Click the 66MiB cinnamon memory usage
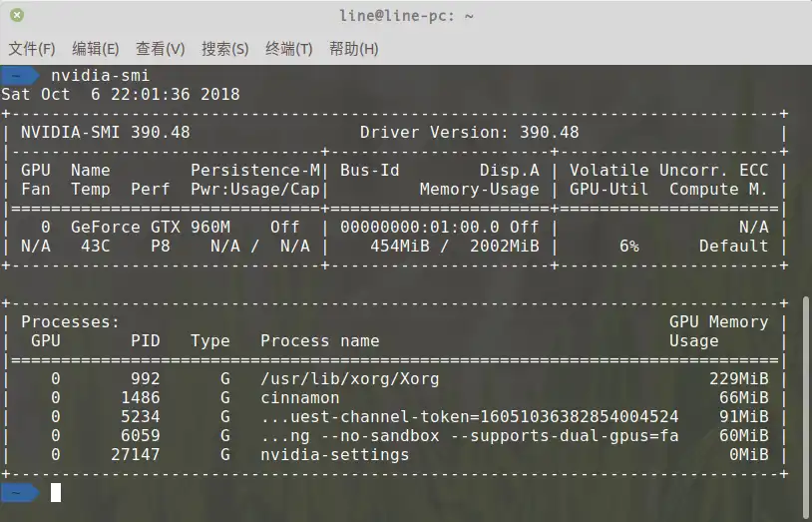Screen dimensions: 812x522 click(x=743, y=397)
